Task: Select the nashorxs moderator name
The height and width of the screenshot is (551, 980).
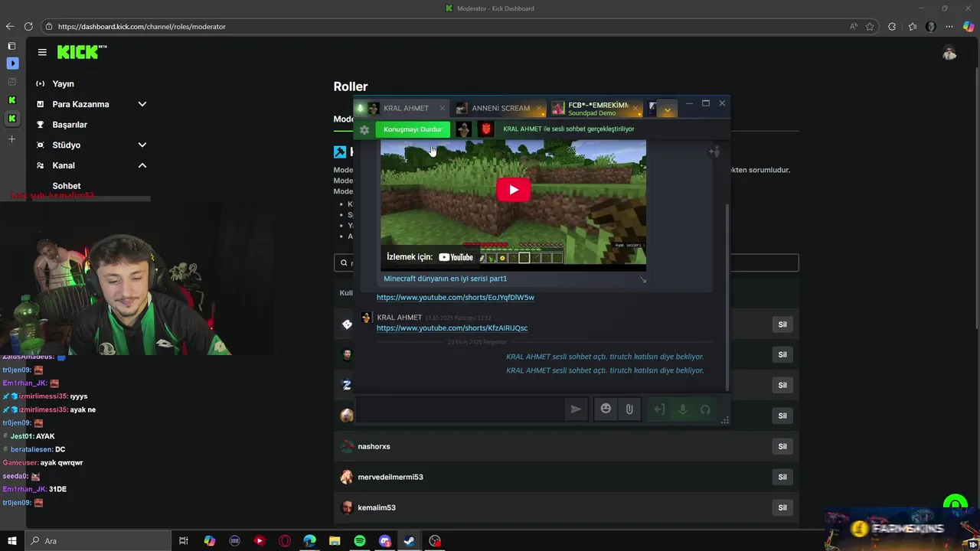Action: pos(374,446)
